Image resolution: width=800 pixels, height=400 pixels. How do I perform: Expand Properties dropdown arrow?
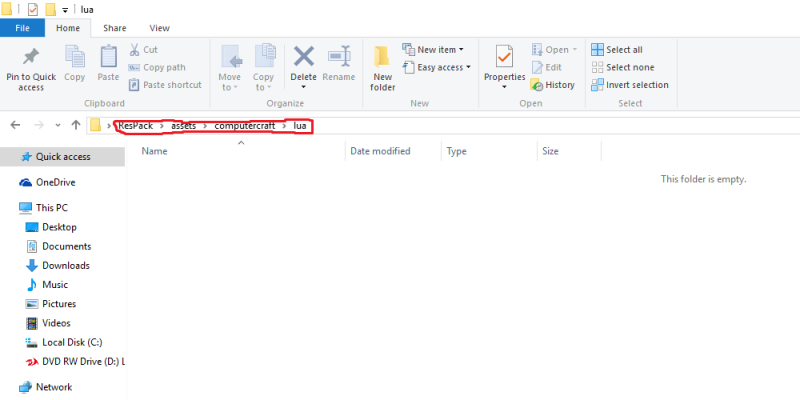coord(504,87)
